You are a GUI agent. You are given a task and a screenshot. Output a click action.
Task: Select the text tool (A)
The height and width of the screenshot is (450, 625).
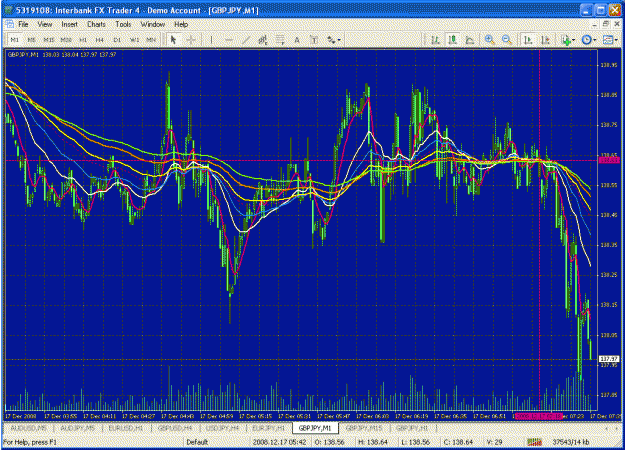(297, 39)
